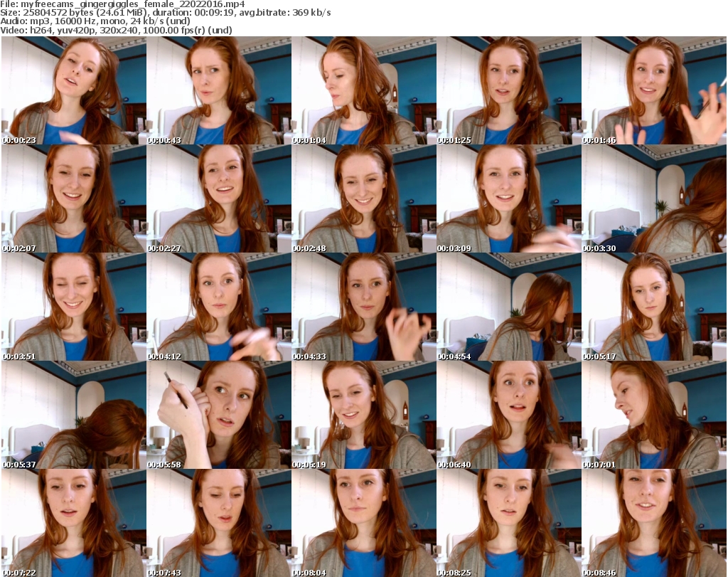Screen dimensions: 728x577
Task: Open the frame at 00:03:09
Action: pos(509,198)
